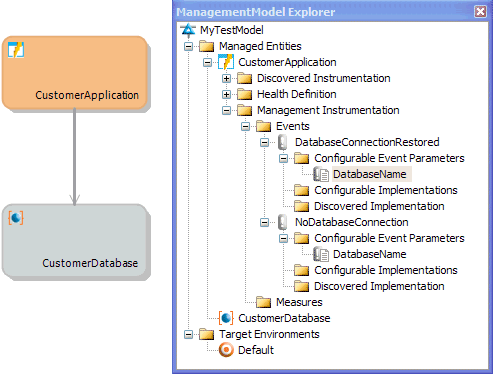Select the gray CustomerDatabase diagram shape

click(75, 241)
